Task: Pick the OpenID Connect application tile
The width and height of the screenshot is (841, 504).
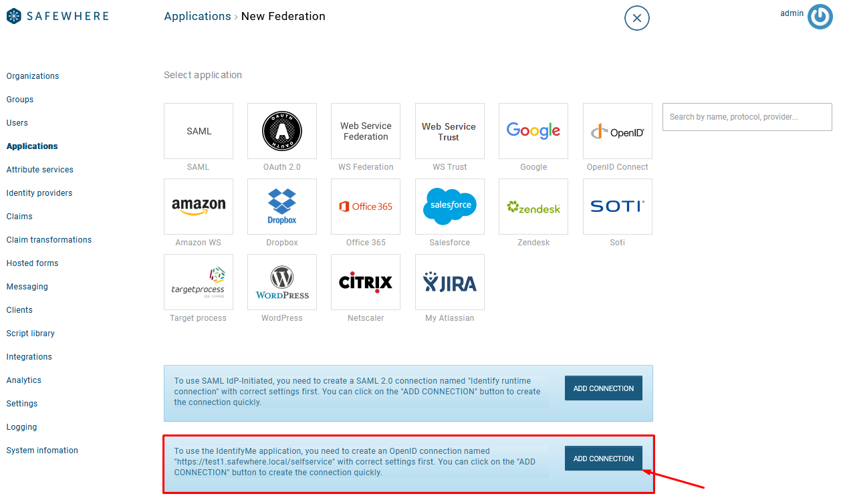Action: tap(617, 131)
